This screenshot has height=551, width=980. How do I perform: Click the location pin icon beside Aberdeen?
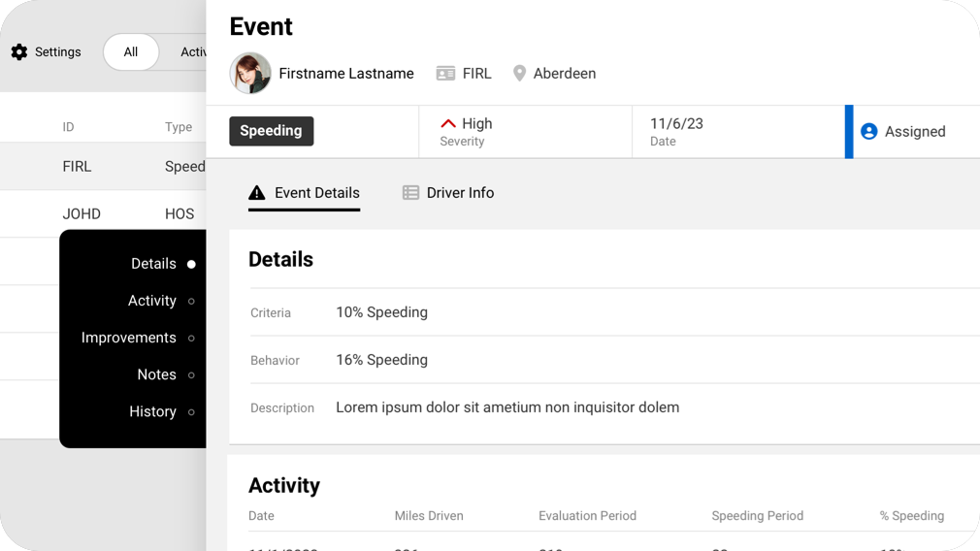click(519, 74)
